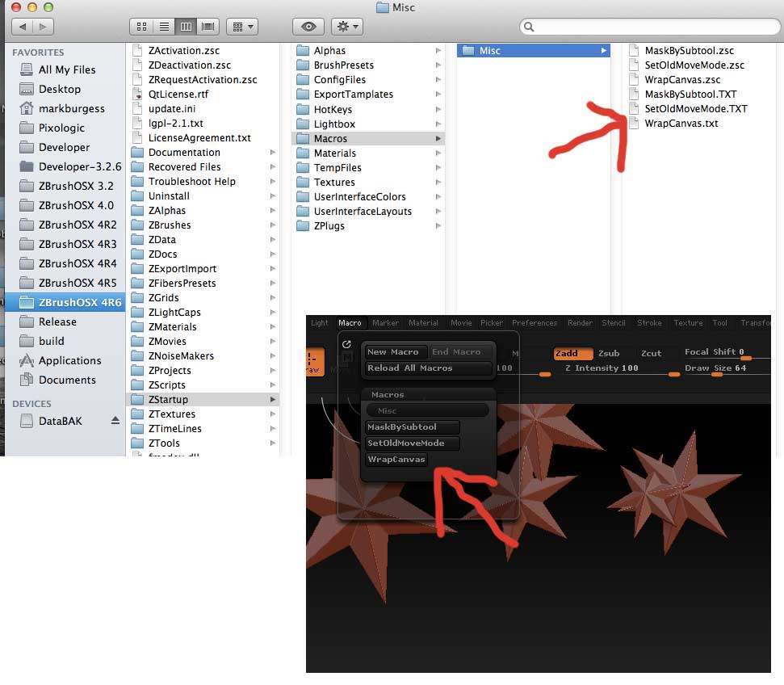Screen dimensions: 784x685
Task: Select the WrapCanvas.txt file
Action: click(681, 123)
